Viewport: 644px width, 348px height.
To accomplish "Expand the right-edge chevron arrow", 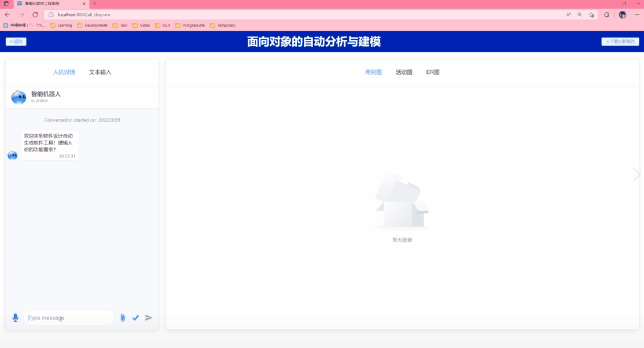I will pyautogui.click(x=636, y=175).
